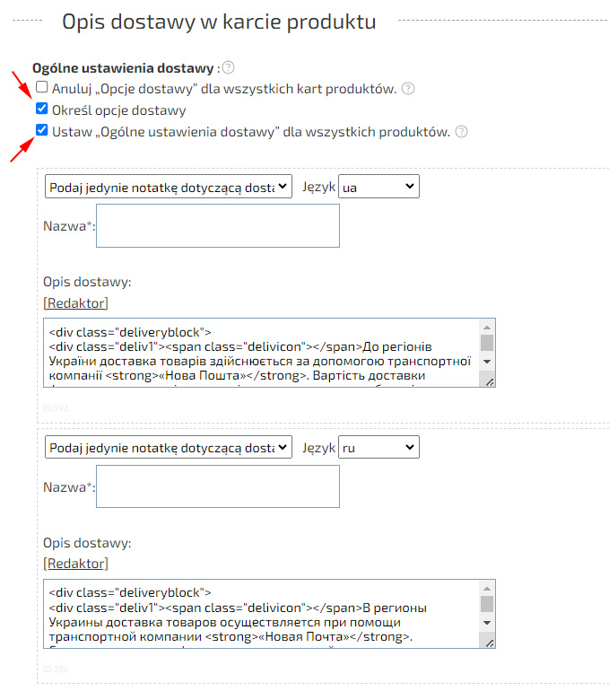
Task: Toggle Ustaw „Ogólne ustawienia dostawy" checkbox
Action: pos(42,131)
